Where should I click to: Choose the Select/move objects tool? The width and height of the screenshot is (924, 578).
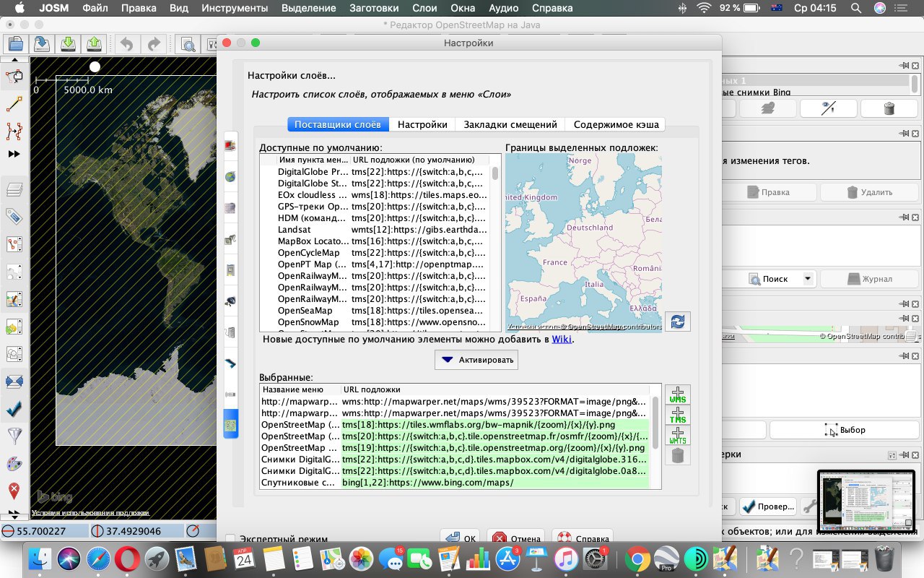click(x=14, y=77)
